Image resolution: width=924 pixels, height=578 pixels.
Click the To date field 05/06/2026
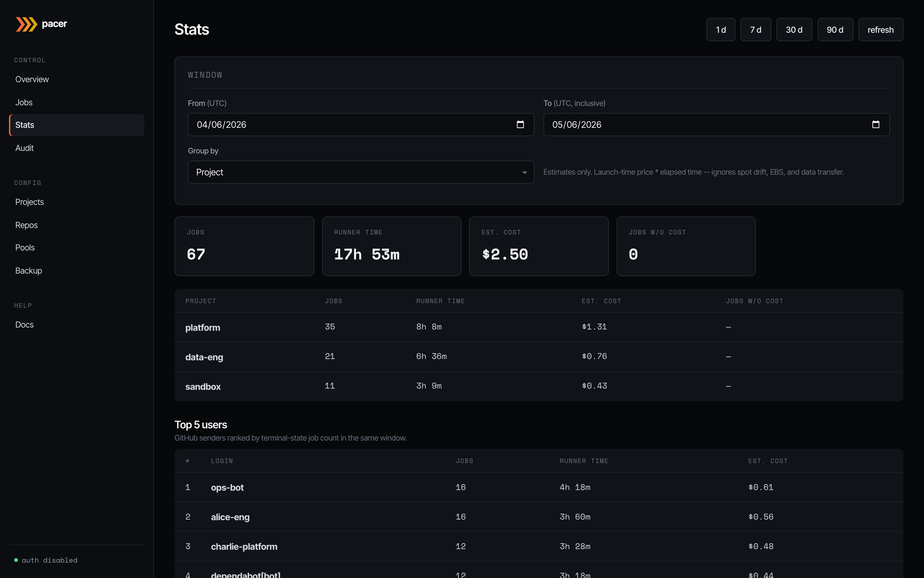[x=716, y=125]
